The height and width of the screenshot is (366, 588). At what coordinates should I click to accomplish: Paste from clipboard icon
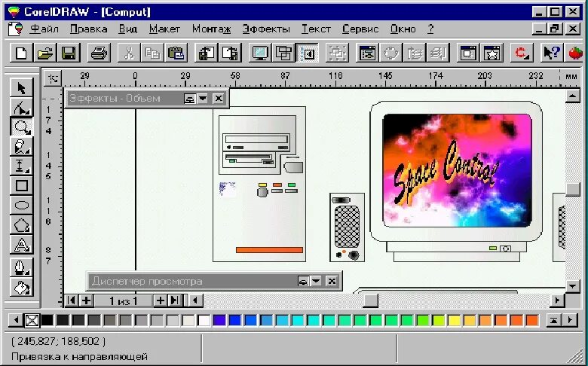(176, 53)
